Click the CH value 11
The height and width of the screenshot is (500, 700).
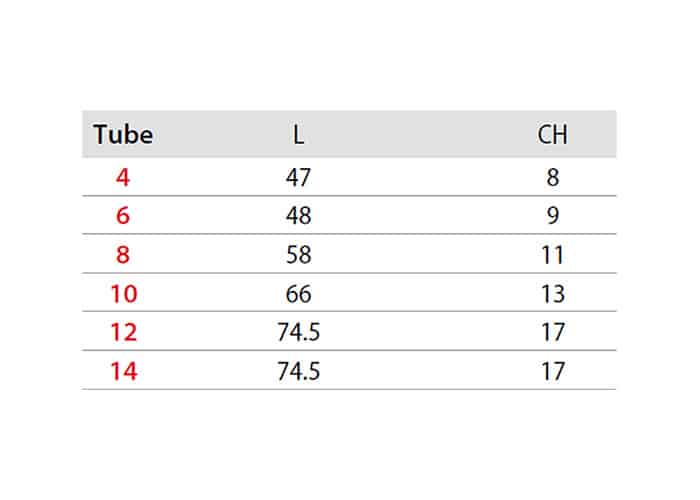click(x=553, y=255)
